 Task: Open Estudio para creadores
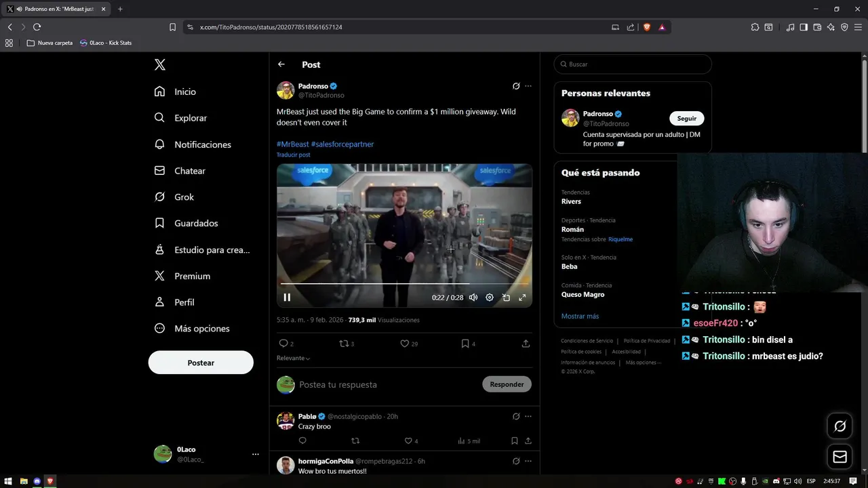pyautogui.click(x=202, y=249)
